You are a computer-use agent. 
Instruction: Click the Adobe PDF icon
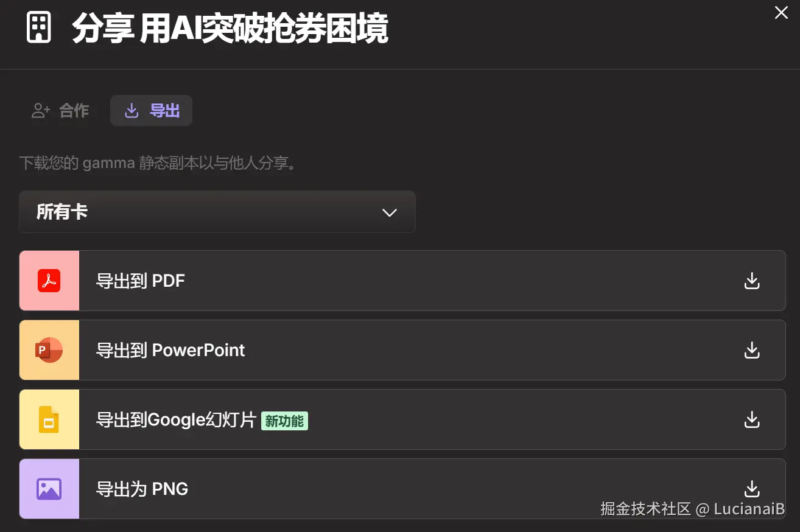(x=49, y=281)
